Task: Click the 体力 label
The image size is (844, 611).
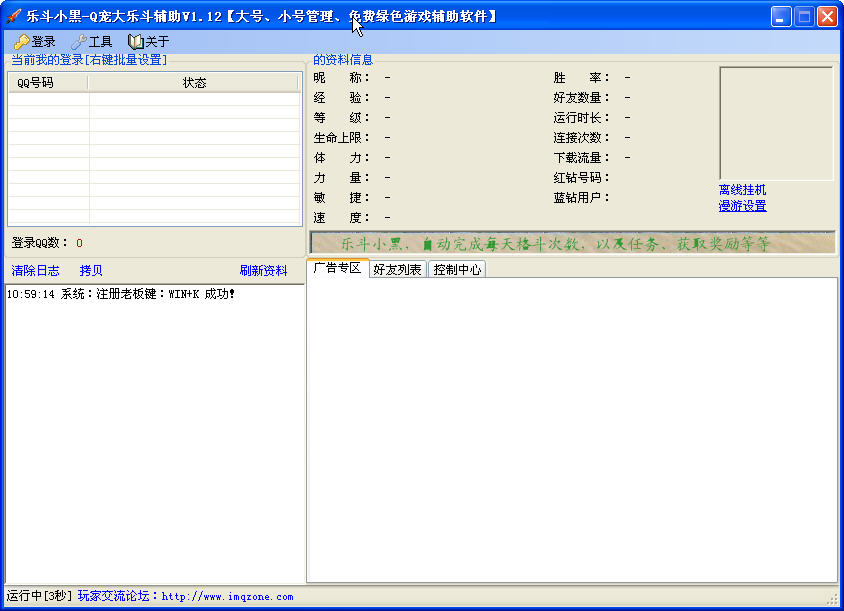Action: click(x=342, y=158)
